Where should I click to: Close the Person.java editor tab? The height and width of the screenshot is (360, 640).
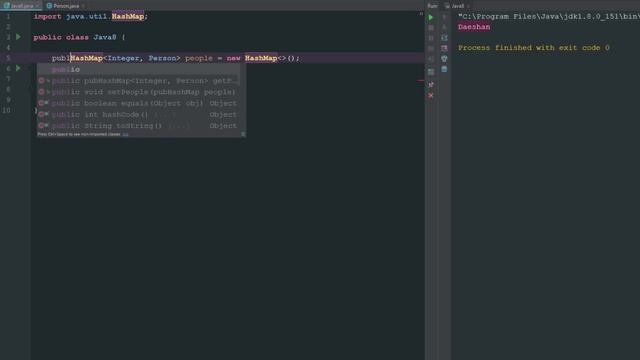83,6
